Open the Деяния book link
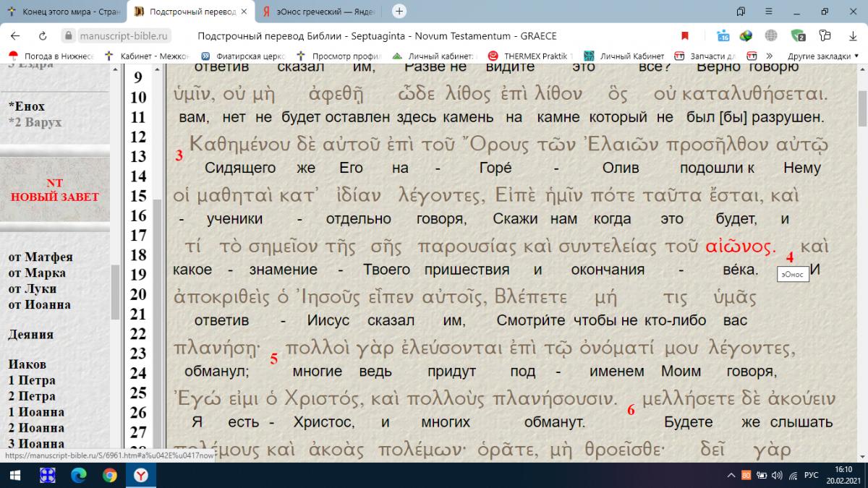868x488 pixels. (x=30, y=334)
